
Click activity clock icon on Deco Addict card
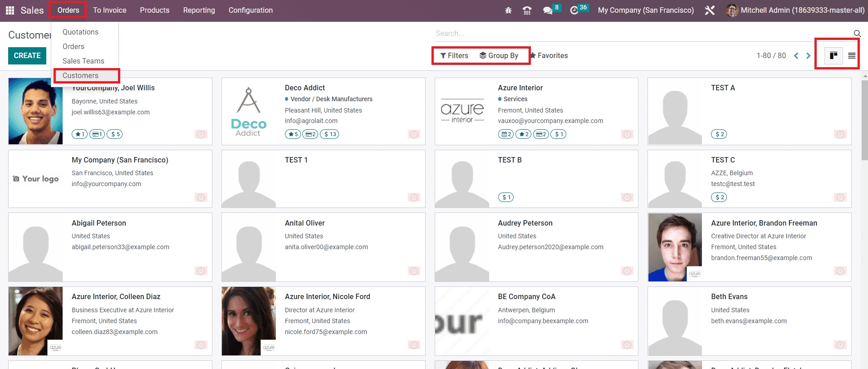pos(414,134)
